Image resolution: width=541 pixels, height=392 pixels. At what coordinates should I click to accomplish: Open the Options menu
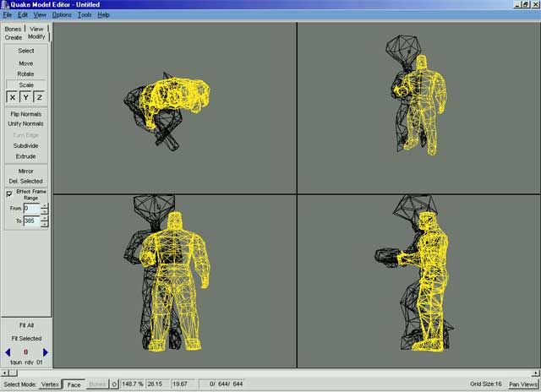coord(62,15)
